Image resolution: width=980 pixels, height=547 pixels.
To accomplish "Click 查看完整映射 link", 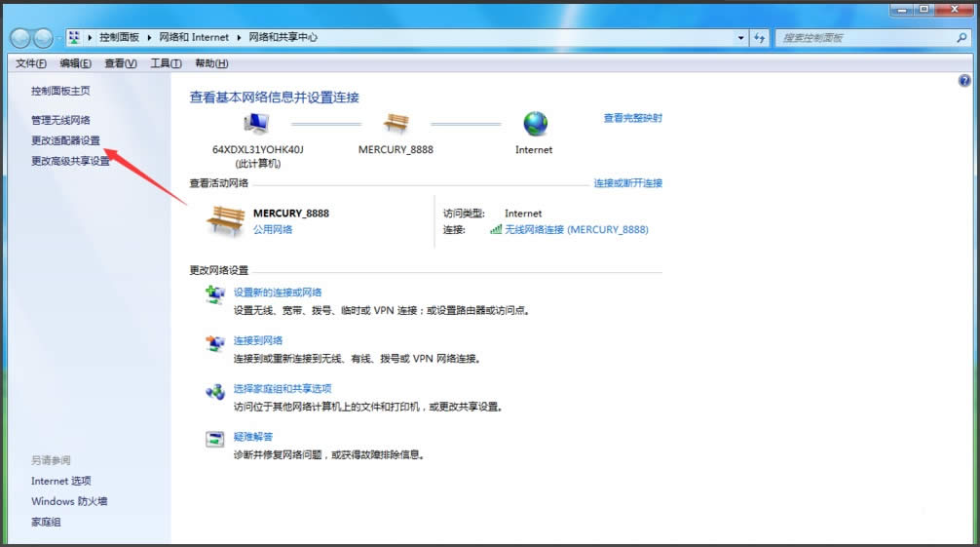I will pos(632,118).
